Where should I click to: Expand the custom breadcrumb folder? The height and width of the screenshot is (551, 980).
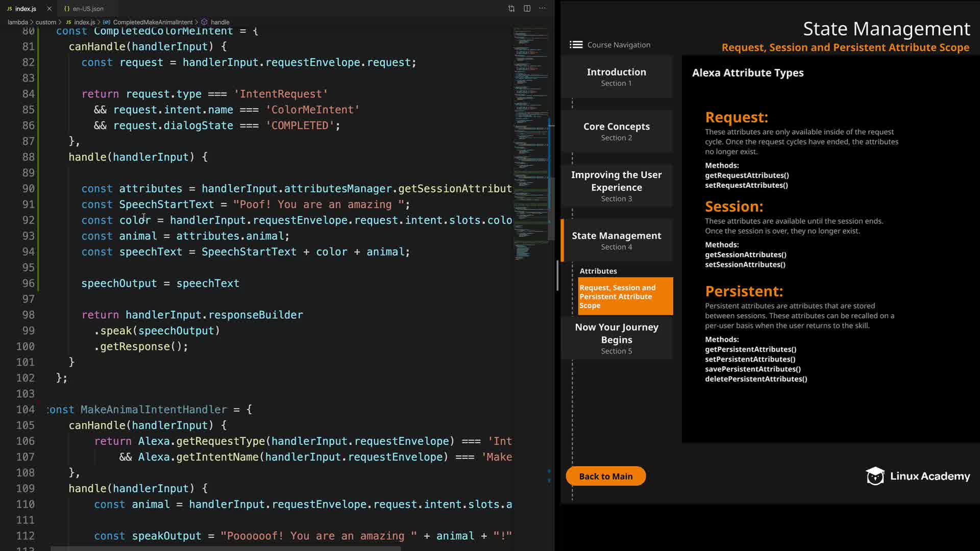pos(45,22)
